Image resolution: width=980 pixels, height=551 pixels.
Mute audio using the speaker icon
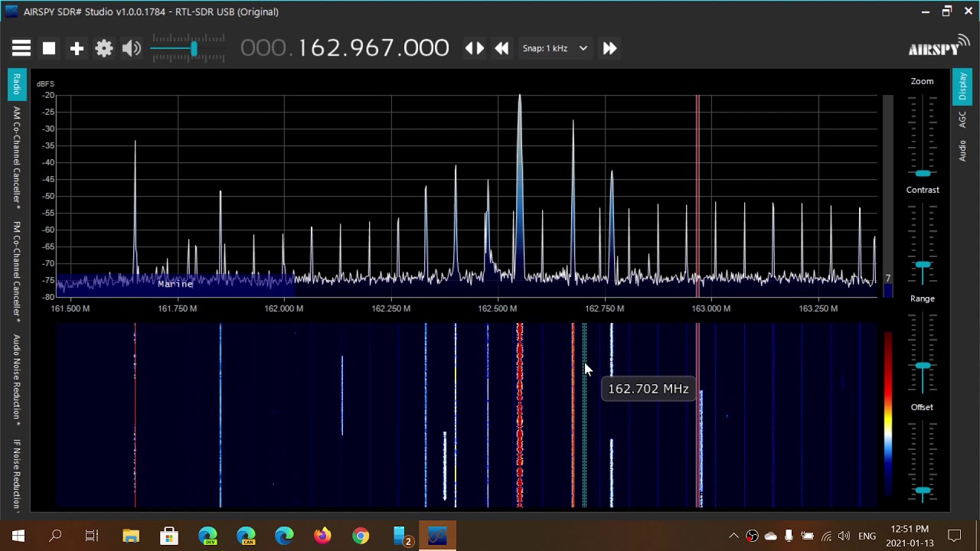click(132, 48)
